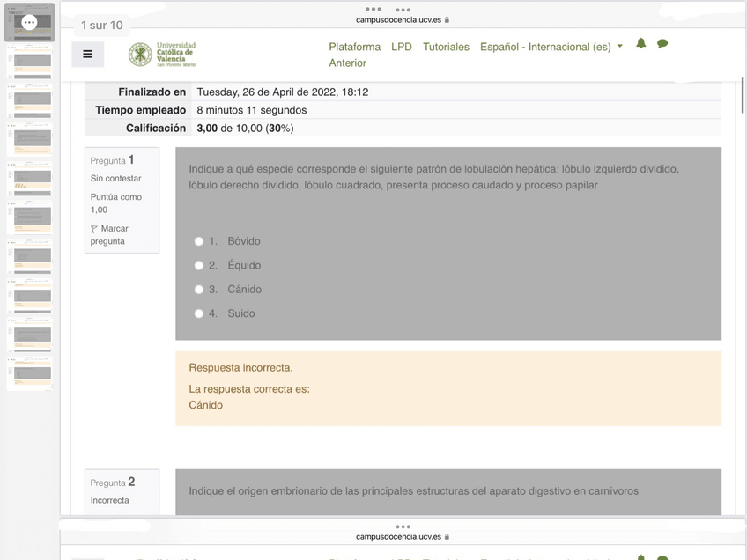This screenshot has width=747, height=560.
Task: Open the Tutoriales page
Action: (x=446, y=46)
